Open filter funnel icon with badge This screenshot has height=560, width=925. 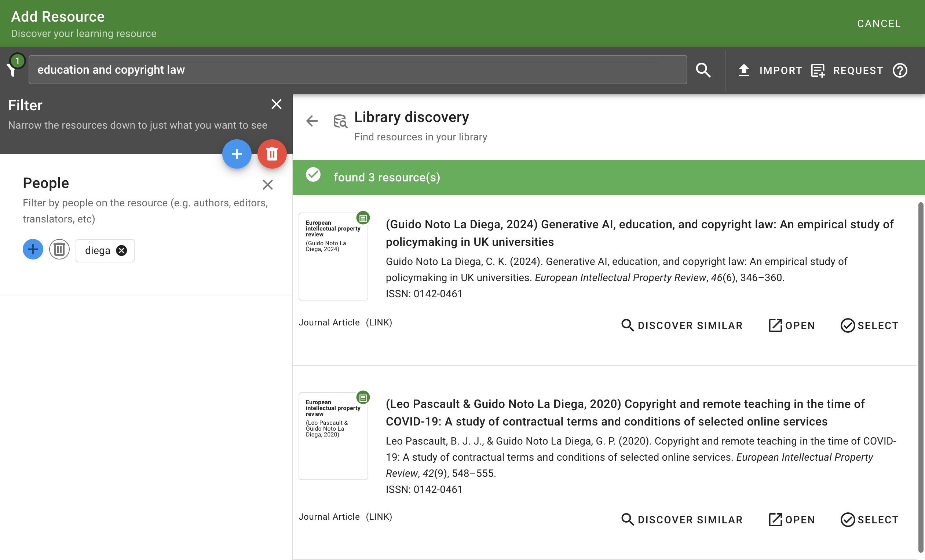point(14,67)
